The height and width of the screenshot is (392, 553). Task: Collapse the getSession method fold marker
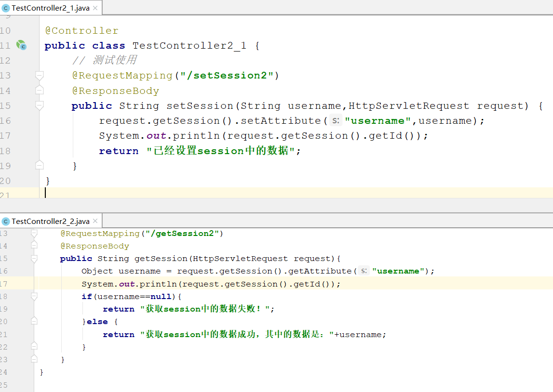[x=34, y=259]
